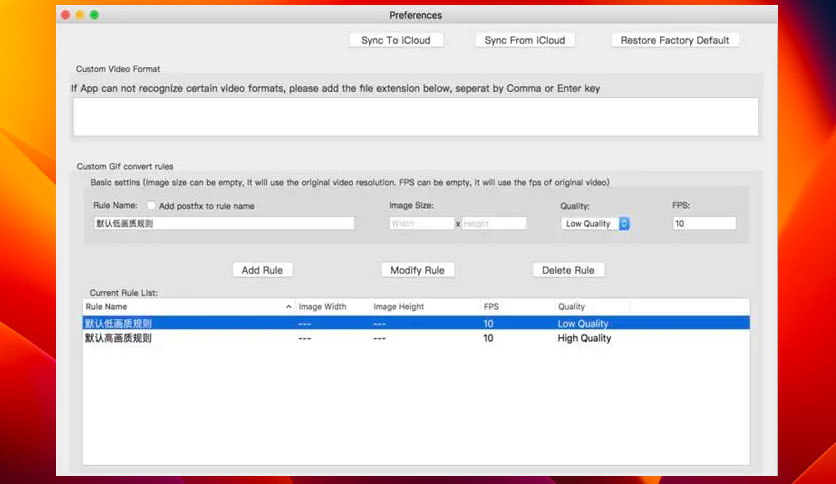Edit the Rule Name text field
836x484 pixels.
224,223
